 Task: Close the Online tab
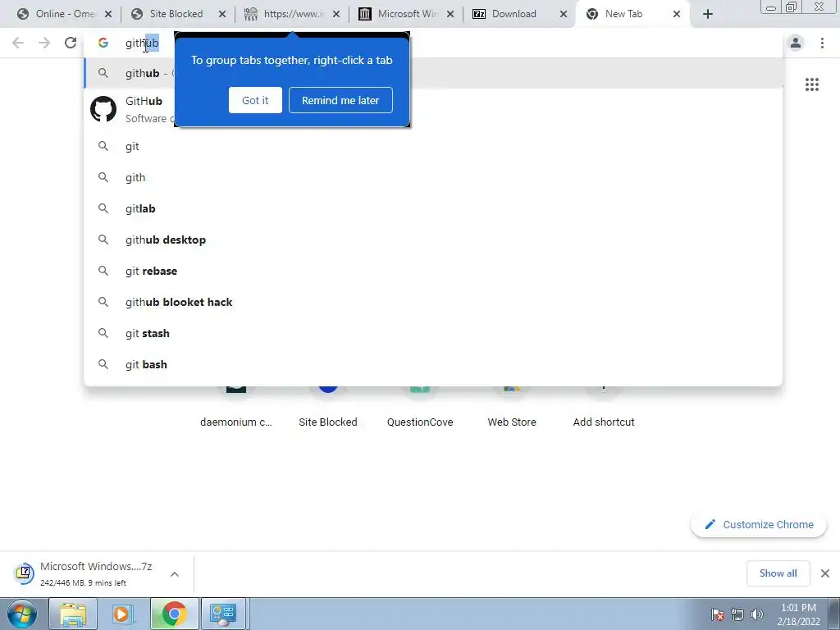(x=108, y=15)
